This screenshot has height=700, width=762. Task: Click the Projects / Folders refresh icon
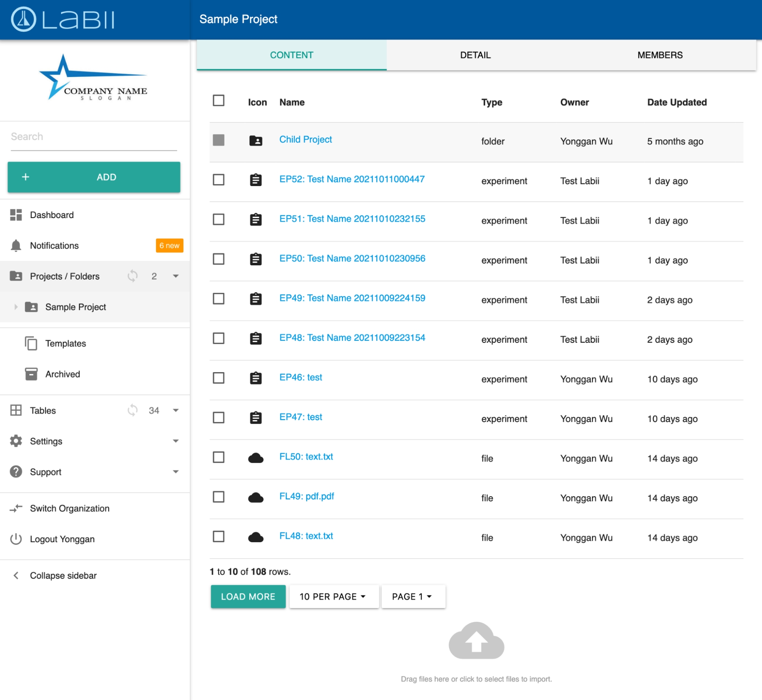point(132,276)
